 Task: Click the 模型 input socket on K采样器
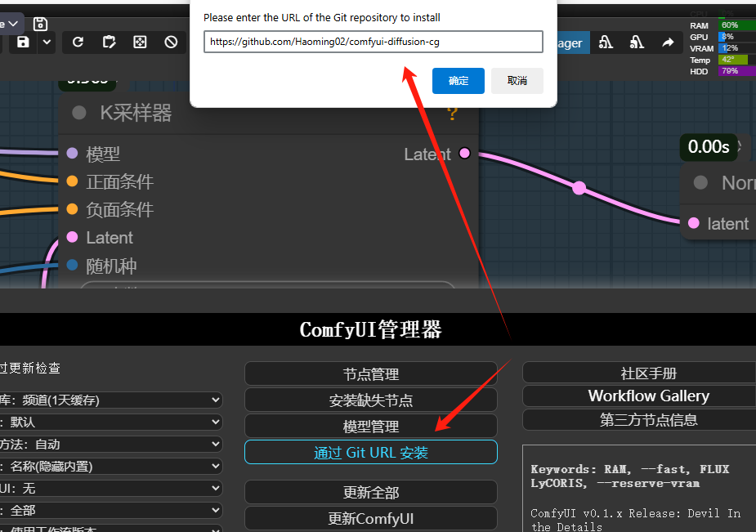[72, 154]
